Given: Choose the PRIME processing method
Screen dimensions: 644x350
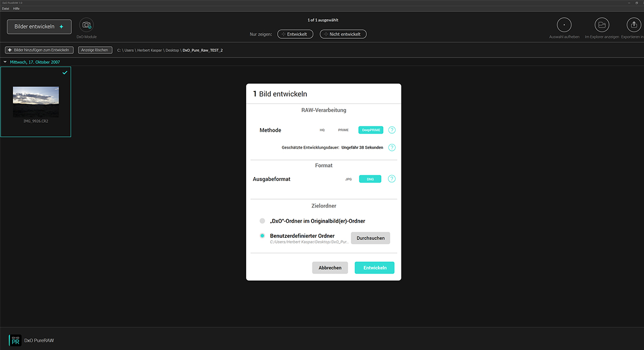Looking at the screenshot, I should pyautogui.click(x=343, y=130).
